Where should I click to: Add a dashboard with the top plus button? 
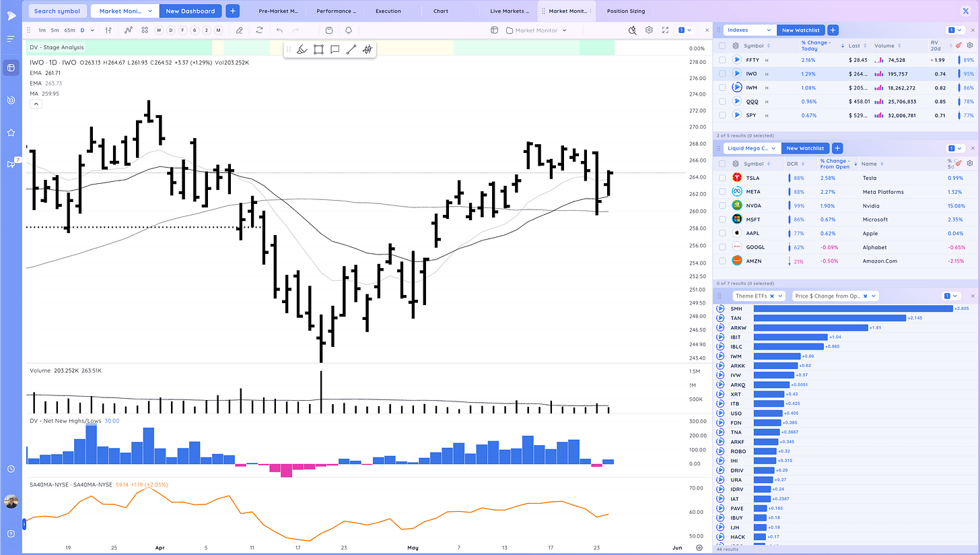tap(232, 11)
